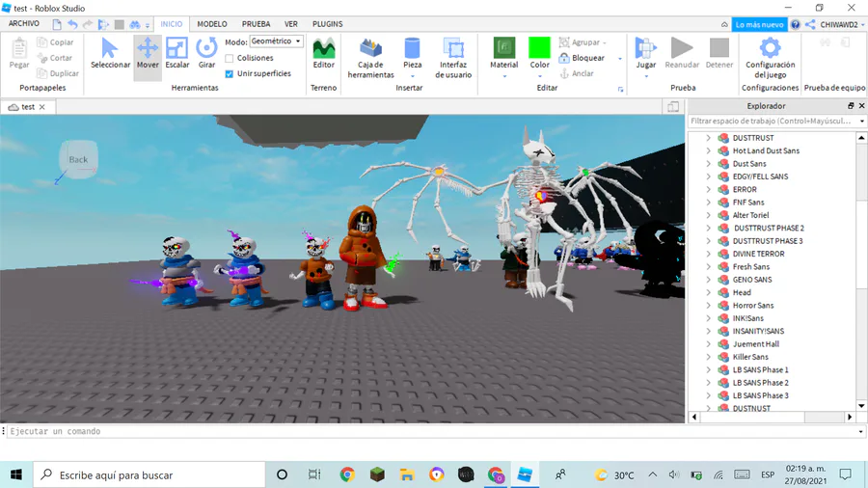Select the INICIO ribbon tab
Viewport: 868px width, 488px height.
171,24
